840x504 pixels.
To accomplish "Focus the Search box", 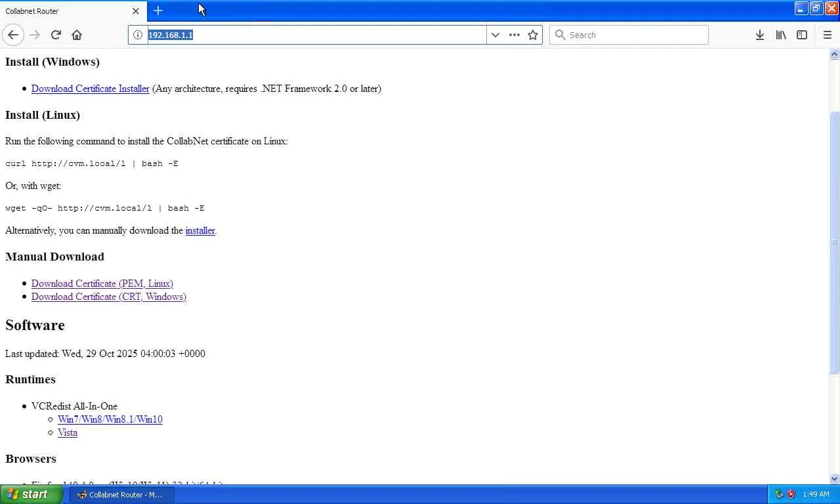I will click(x=629, y=35).
